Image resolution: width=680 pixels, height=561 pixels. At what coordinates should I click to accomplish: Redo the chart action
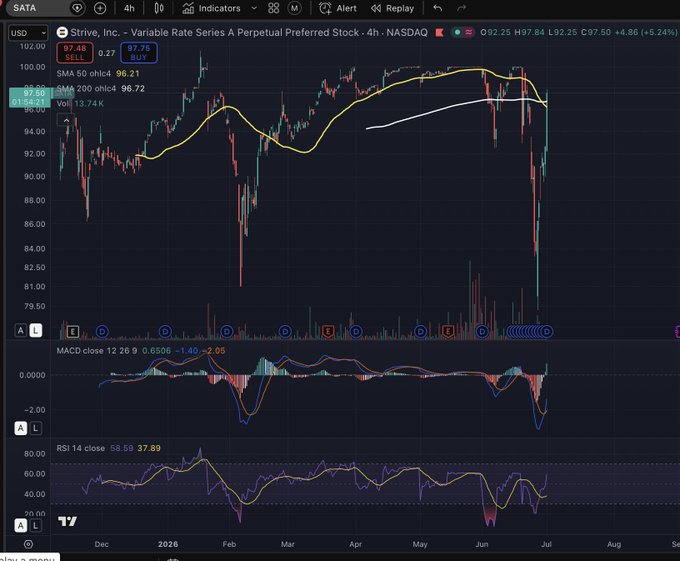pyautogui.click(x=461, y=8)
